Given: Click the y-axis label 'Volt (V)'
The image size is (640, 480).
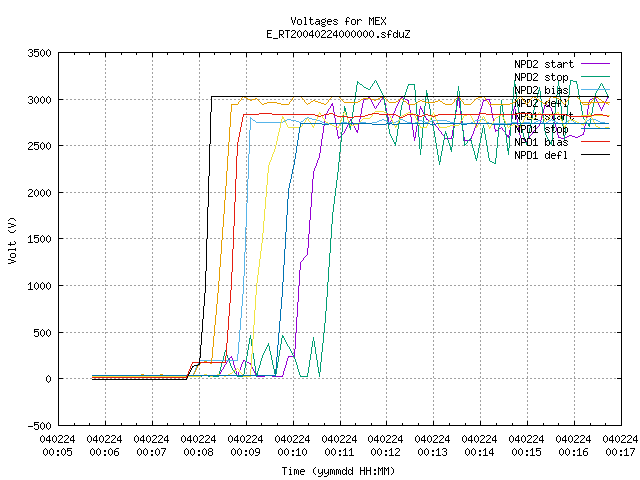Looking at the screenshot, I should pyautogui.click(x=12, y=240).
